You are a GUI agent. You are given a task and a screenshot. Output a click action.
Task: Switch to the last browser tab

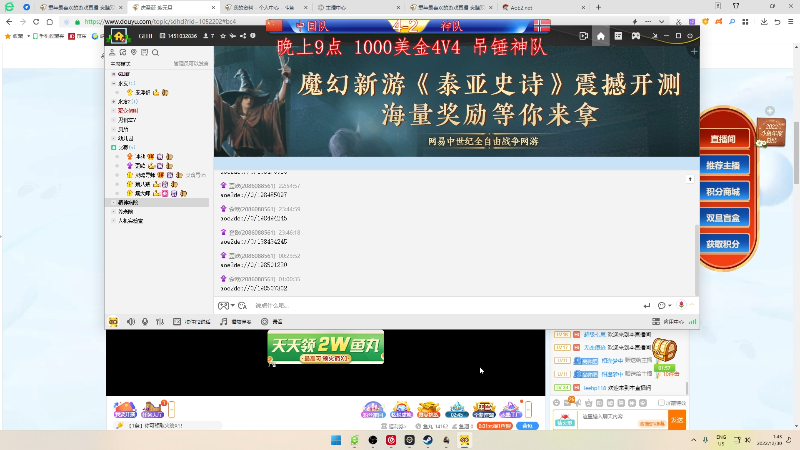point(542,7)
